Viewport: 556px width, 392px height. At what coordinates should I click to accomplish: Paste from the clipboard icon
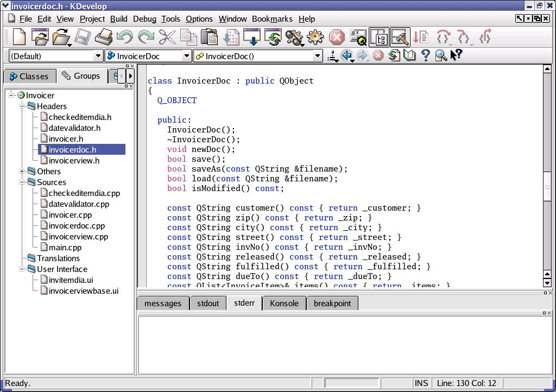point(209,37)
